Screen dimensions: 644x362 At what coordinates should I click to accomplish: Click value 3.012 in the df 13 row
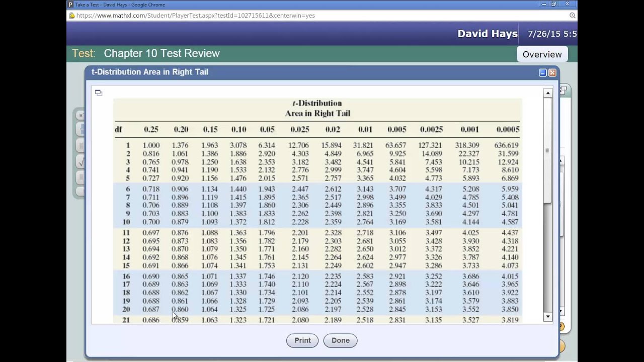[397, 249]
